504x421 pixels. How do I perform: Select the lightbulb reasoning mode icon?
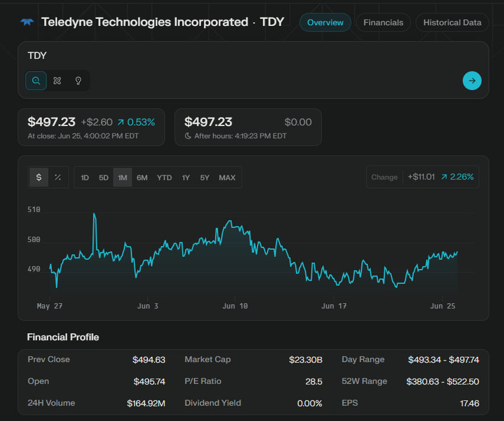[78, 81]
